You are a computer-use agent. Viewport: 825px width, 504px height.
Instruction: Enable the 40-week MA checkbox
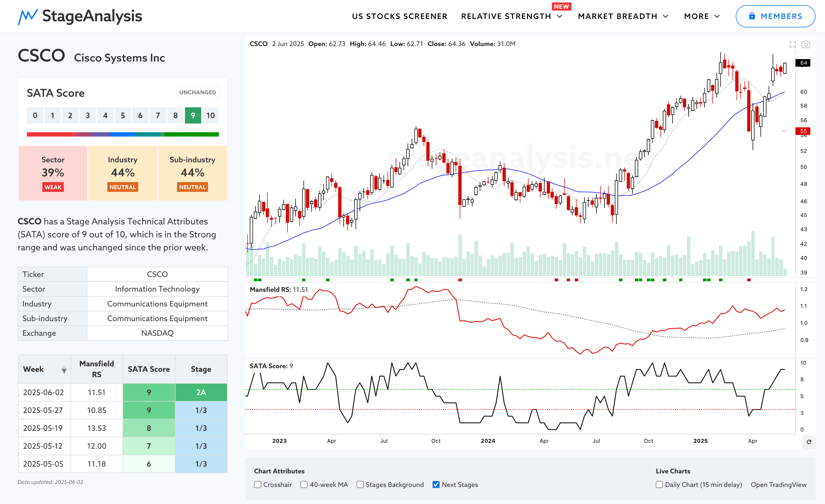(304, 484)
